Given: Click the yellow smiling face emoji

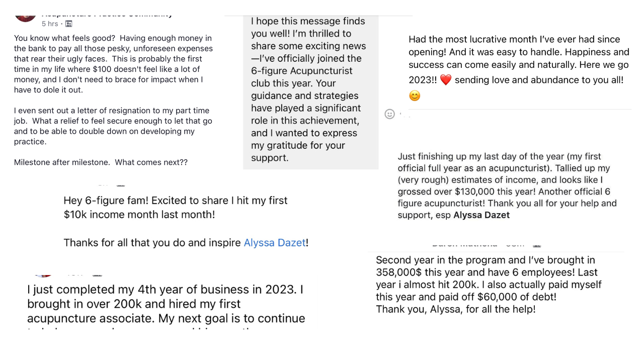Looking at the screenshot, I should [415, 96].
